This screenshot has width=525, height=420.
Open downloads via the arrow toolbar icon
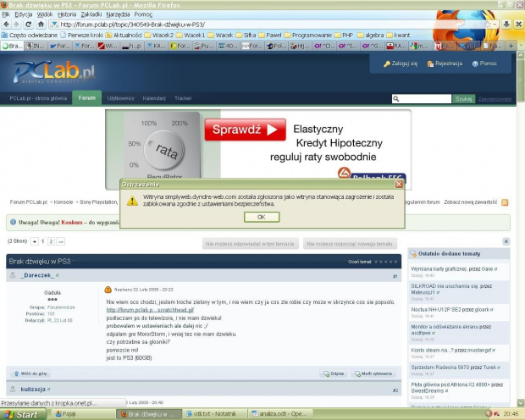(506, 24)
